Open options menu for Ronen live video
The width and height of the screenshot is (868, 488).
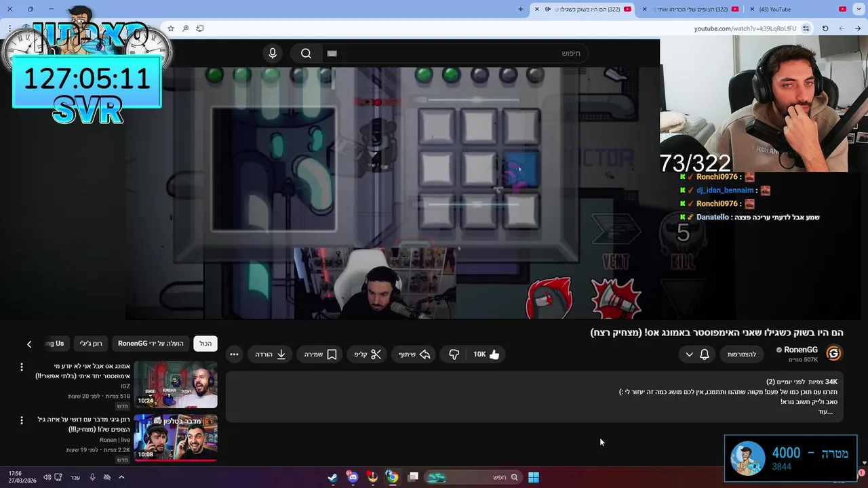point(22,420)
